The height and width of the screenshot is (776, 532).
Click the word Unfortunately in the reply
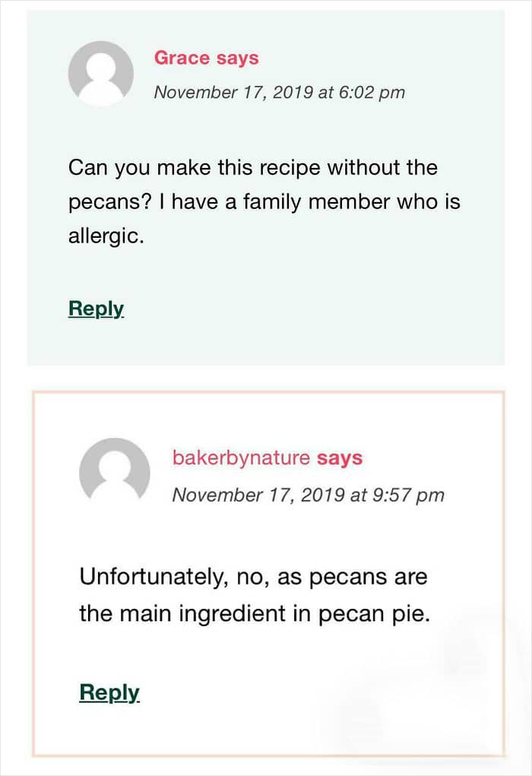153,578
